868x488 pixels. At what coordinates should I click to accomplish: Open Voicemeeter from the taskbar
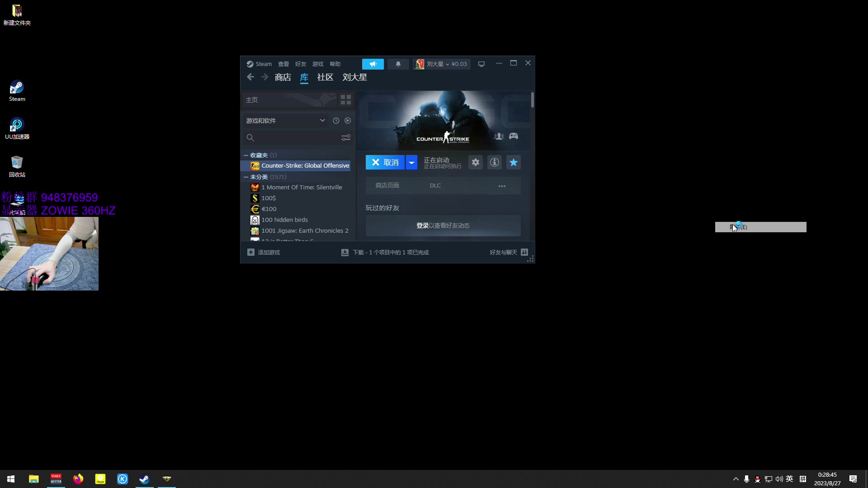coord(56,479)
